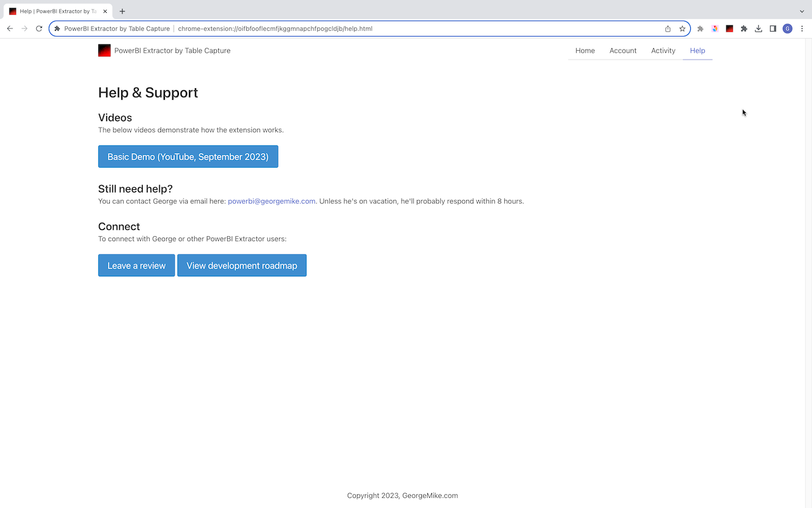Open View development roadmap button
812x508 pixels.
point(242,265)
